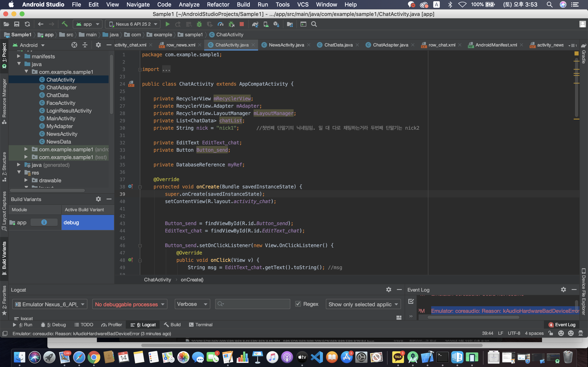Screen dimensions: 588x367
Task: Open the Verbose log level dropdown
Action: tap(192, 304)
